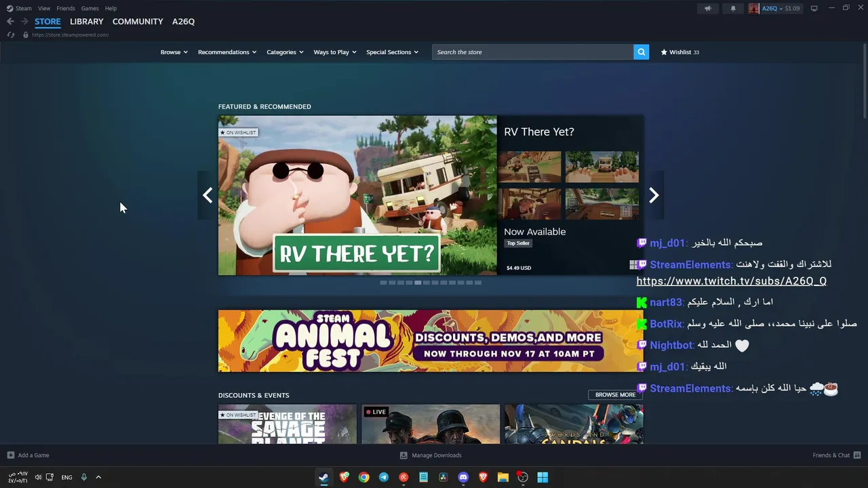868x488 pixels.
Task: Click the store search magnifier button
Action: [641, 52]
